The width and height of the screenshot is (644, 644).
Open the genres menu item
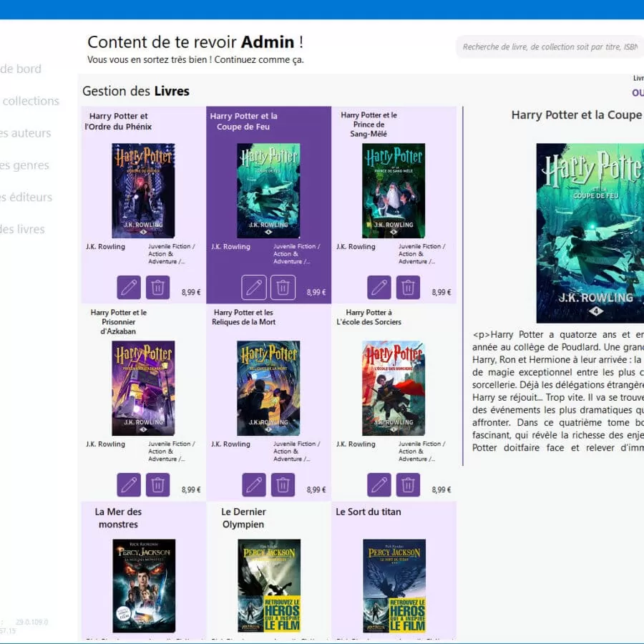[x=24, y=165]
